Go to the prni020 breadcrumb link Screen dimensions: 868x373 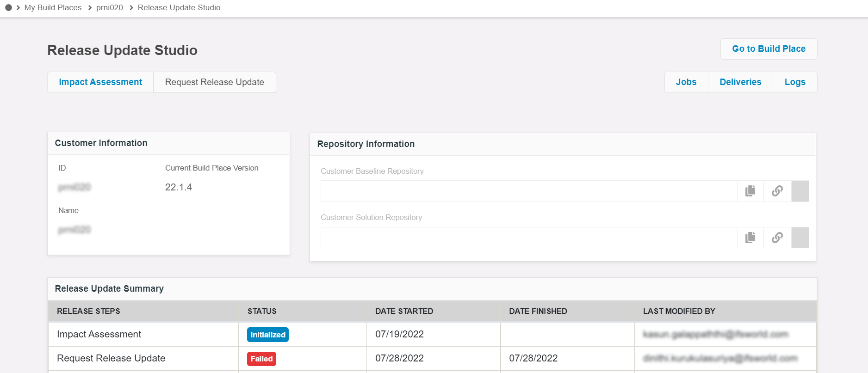110,7
